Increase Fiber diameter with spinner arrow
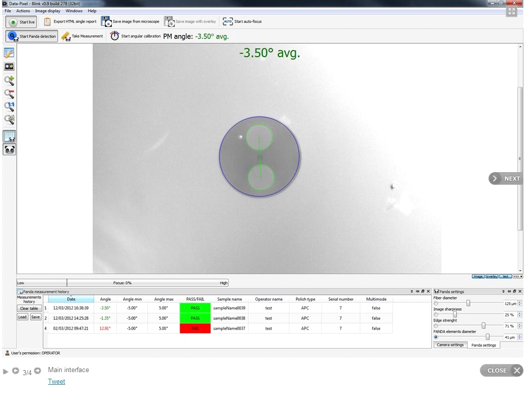This screenshot has width=532, height=403. [x=519, y=302]
